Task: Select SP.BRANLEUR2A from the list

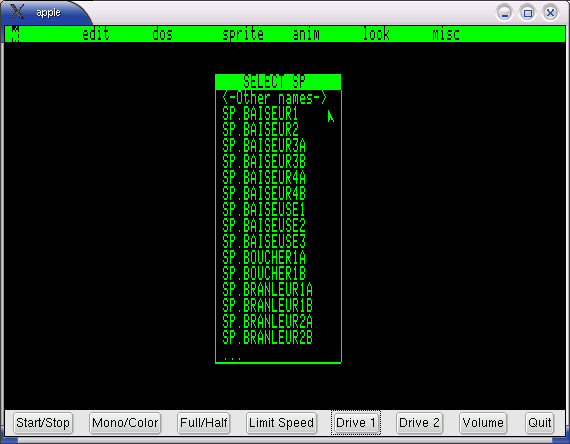Action: click(267, 322)
